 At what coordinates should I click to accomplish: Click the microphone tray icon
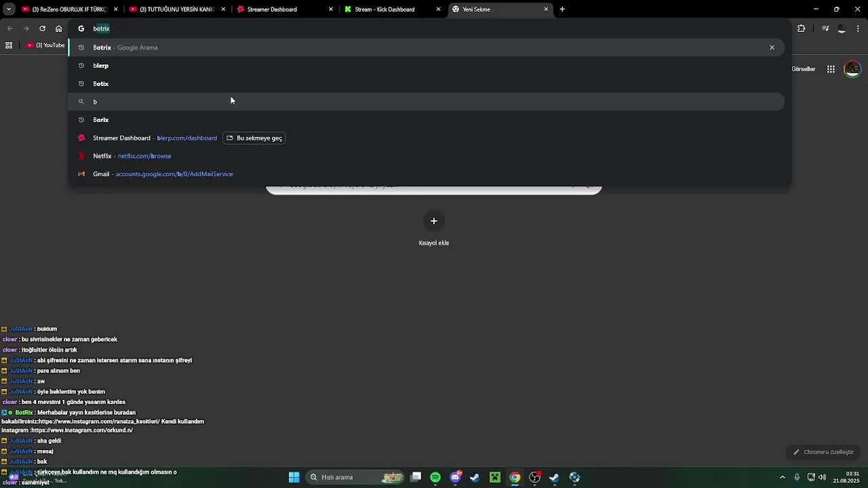point(797,477)
